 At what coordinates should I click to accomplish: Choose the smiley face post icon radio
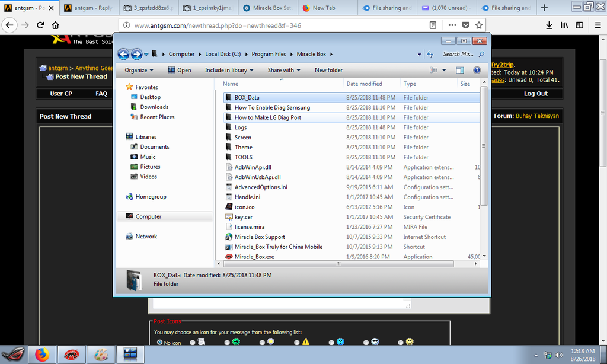[x=401, y=342]
